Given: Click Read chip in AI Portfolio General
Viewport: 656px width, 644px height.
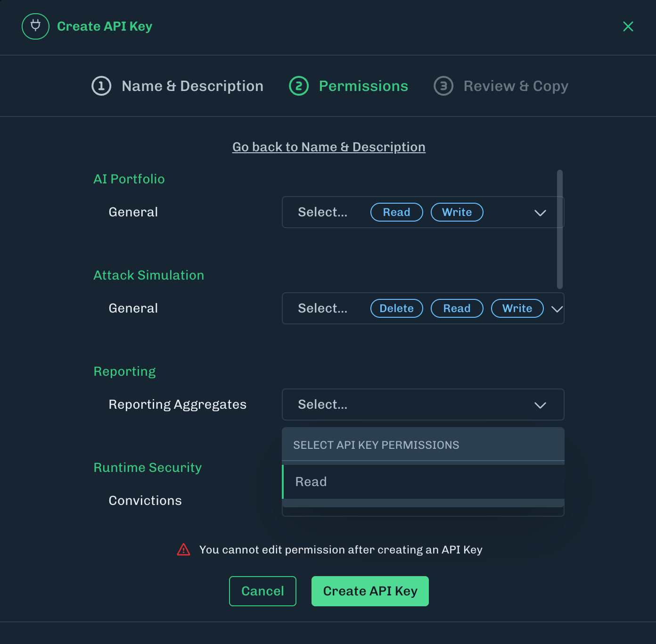Looking at the screenshot, I should pos(397,212).
